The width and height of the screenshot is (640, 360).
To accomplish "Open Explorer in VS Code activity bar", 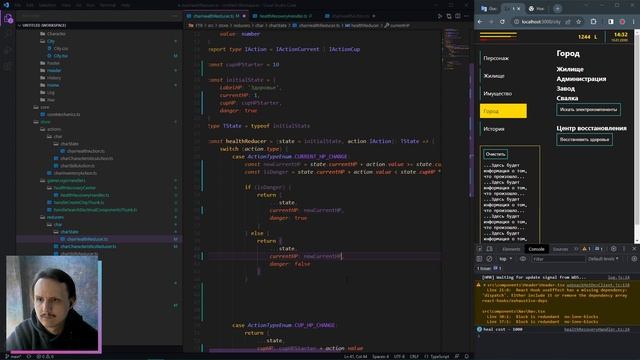I will click(8, 19).
